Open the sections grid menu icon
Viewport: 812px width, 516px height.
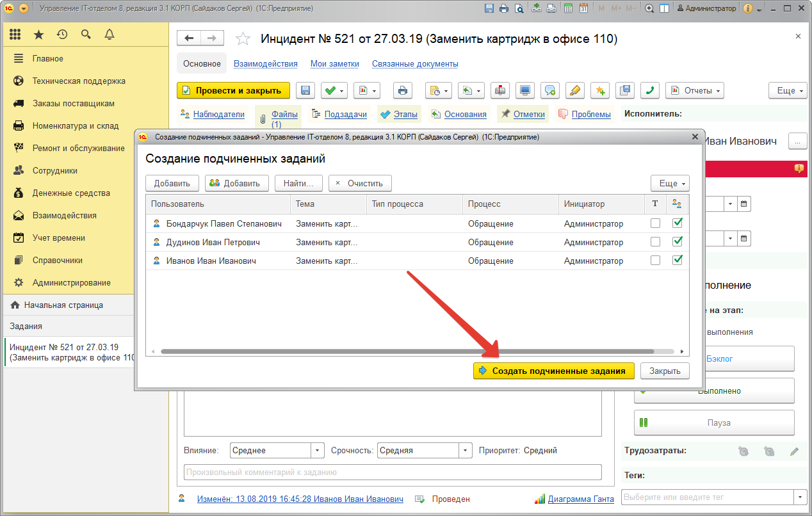(15, 35)
